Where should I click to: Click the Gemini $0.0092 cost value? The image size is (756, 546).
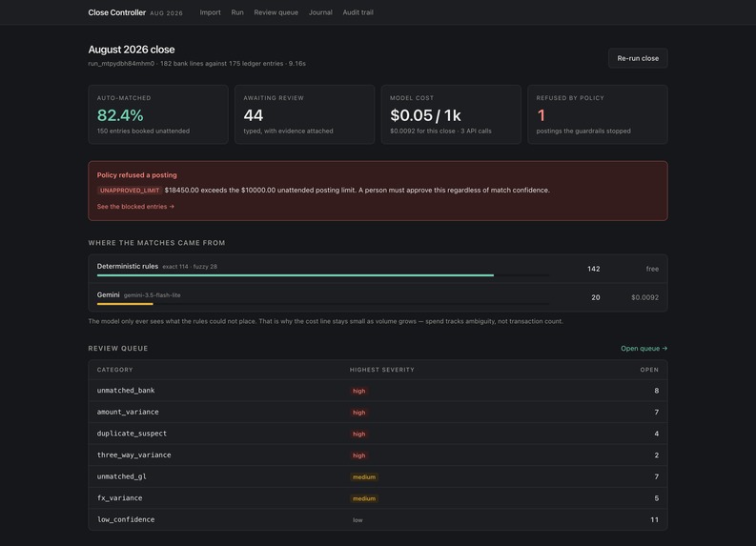(644, 297)
